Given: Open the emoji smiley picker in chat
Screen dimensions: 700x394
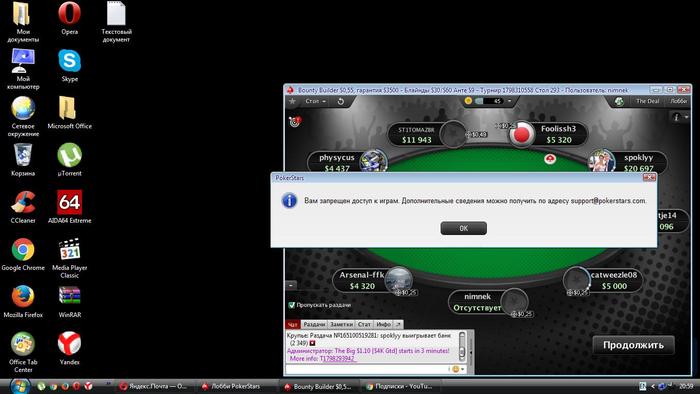Looking at the screenshot, I should pyautogui.click(x=455, y=369).
